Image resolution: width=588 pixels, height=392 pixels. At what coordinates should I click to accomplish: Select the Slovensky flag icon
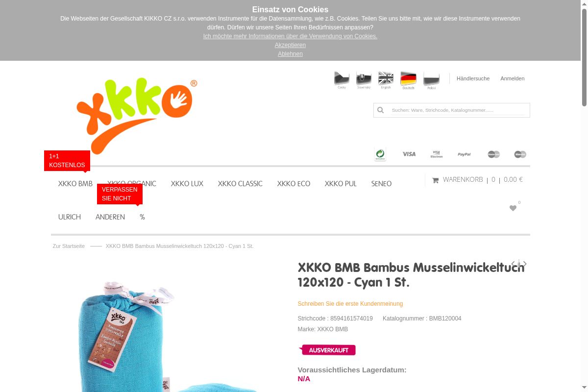click(364, 79)
